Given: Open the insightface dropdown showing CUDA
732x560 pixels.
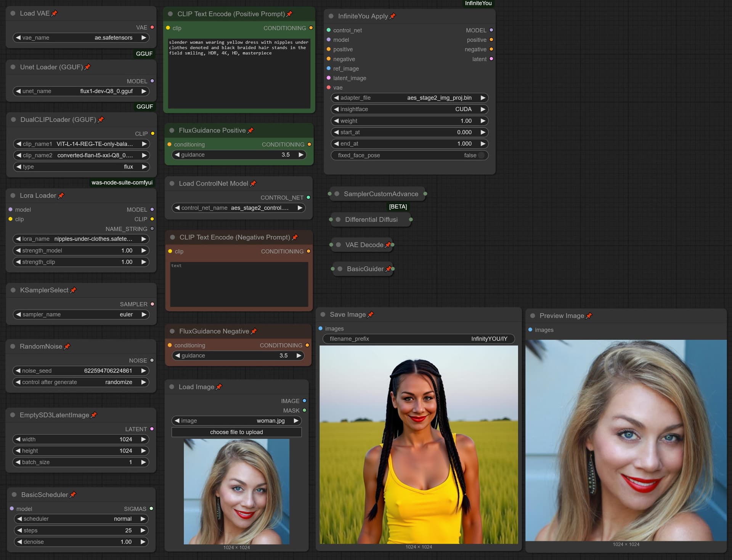Looking at the screenshot, I should click(410, 109).
